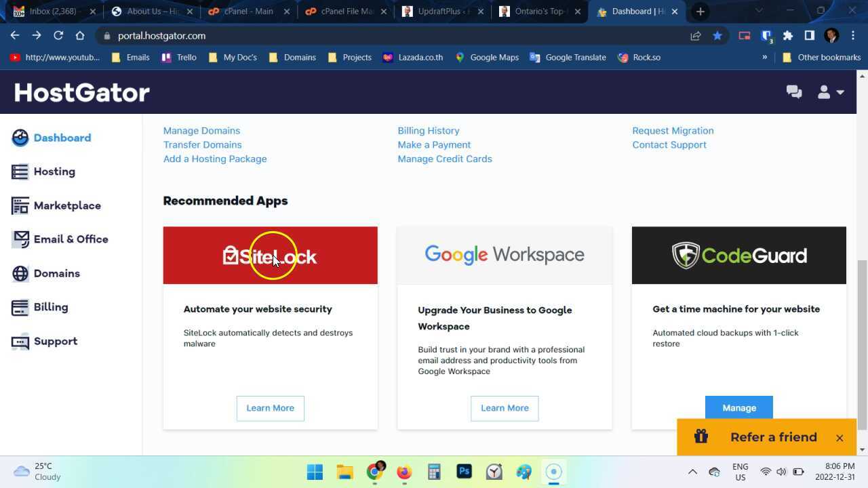
Task: Open the Emails bookmark folder
Action: coord(130,58)
